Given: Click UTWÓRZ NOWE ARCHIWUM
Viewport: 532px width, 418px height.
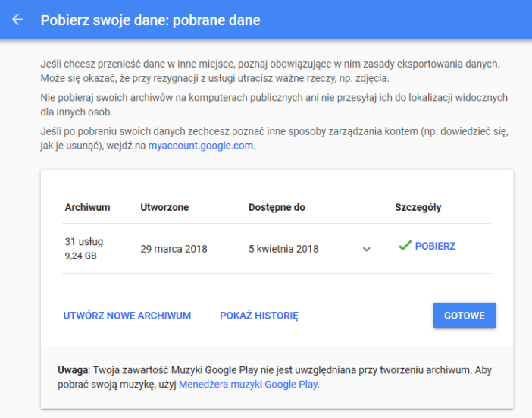Looking at the screenshot, I should pyautogui.click(x=127, y=316).
